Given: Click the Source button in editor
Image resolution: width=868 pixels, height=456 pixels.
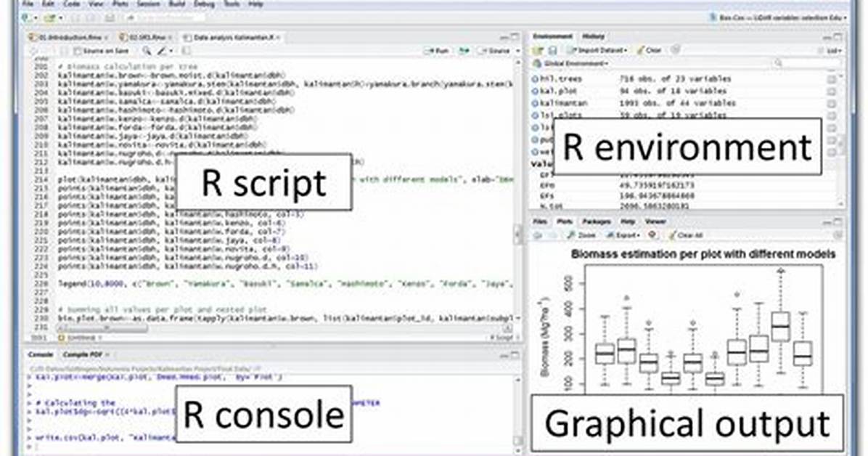Looking at the screenshot, I should coord(494,51).
